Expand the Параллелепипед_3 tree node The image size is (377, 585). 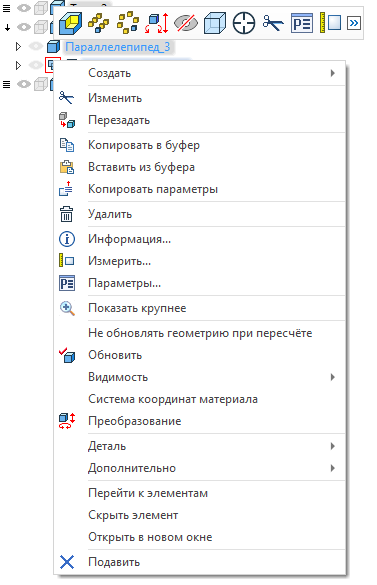[x=18, y=47]
